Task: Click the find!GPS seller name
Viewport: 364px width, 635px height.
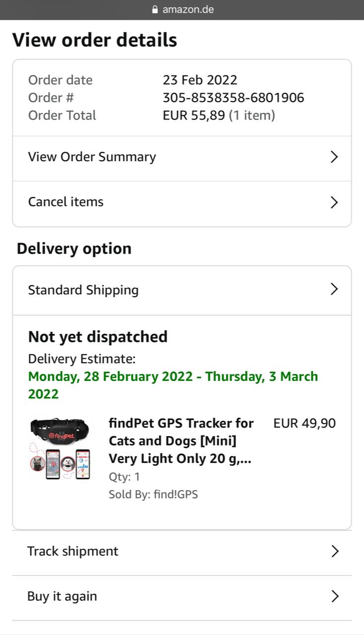Action: pyautogui.click(x=176, y=495)
